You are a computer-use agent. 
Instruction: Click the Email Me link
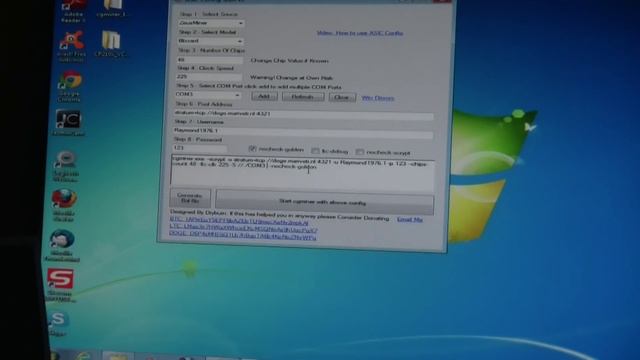409,219
